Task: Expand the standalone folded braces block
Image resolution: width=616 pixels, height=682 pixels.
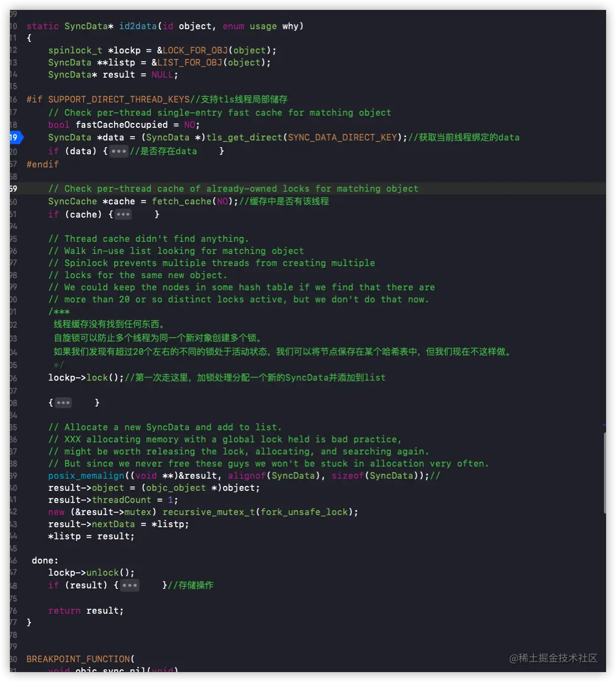Action: 63,403
